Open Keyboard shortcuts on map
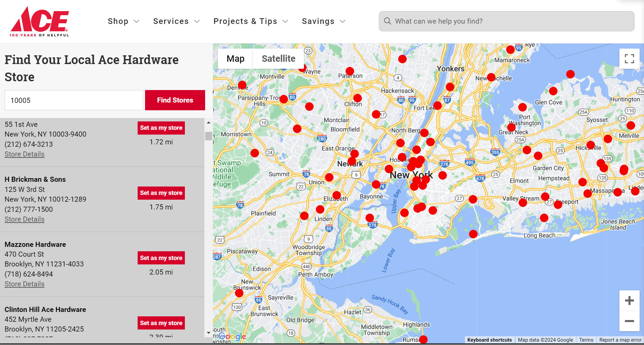 489,340
